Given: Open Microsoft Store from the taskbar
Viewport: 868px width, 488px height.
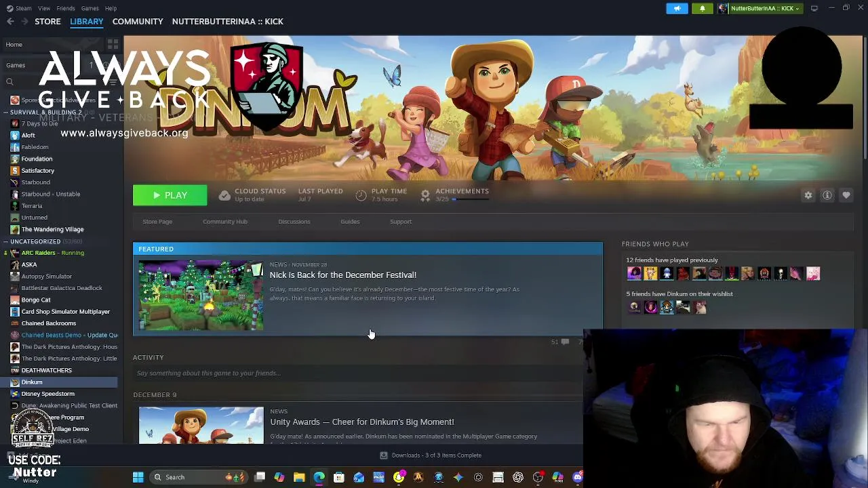Looking at the screenshot, I should (339, 477).
